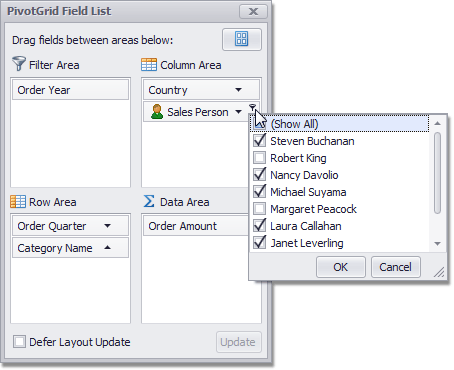Click the Filter Area funnel icon
Image resolution: width=454 pixels, height=370 pixels.
tap(18, 63)
